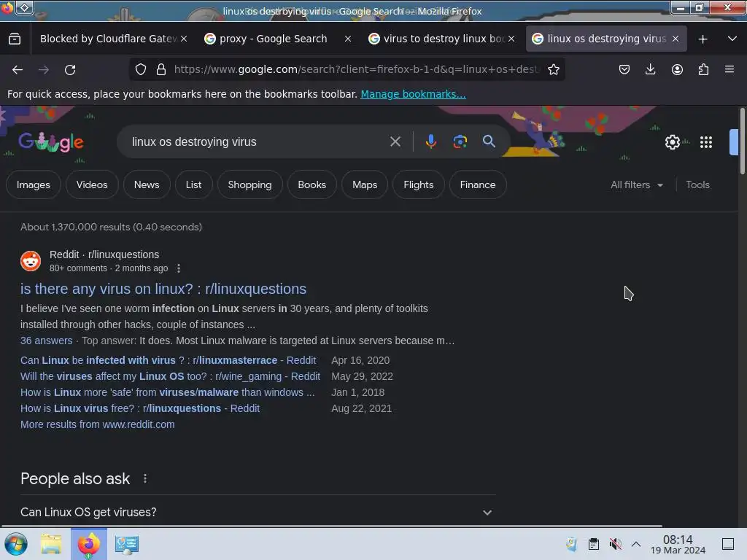Screen dimensions: 747x560
Task: Click the Firefox URL address bar
Action: click(x=357, y=69)
